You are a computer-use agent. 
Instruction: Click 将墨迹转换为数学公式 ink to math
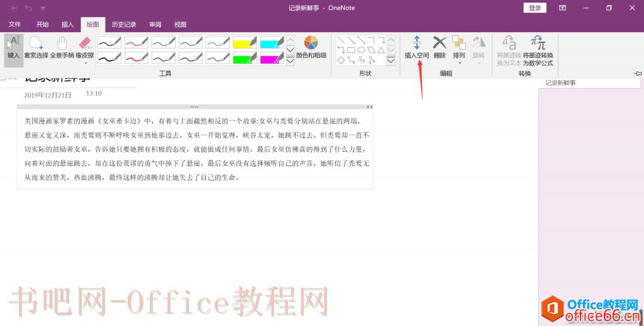[x=538, y=50]
